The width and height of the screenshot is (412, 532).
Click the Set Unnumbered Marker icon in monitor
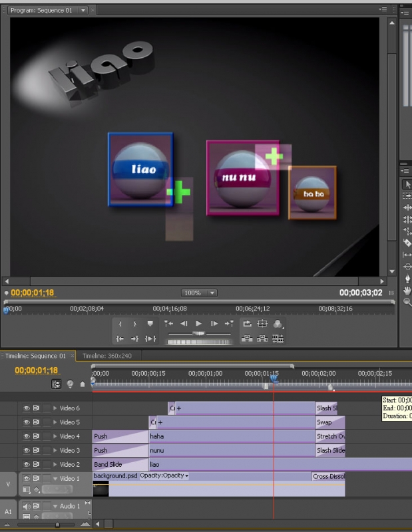pyautogui.click(x=150, y=324)
